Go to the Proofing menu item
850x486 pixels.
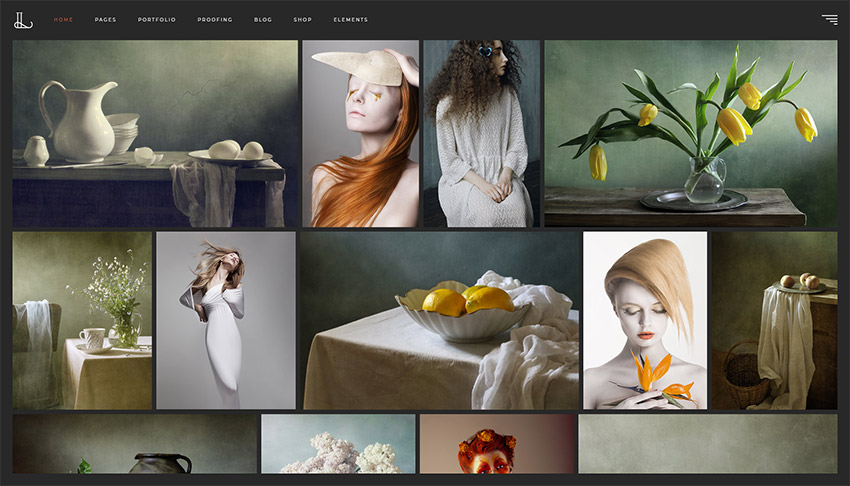[x=215, y=20]
